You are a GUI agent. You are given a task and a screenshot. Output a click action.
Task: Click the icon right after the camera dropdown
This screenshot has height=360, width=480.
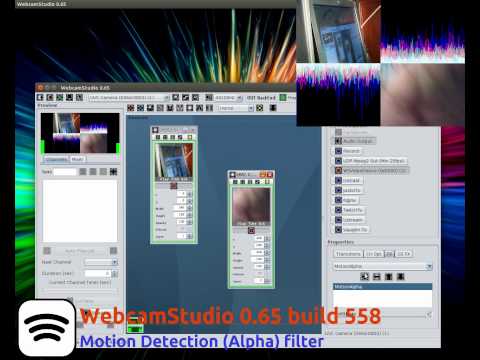[176, 97]
